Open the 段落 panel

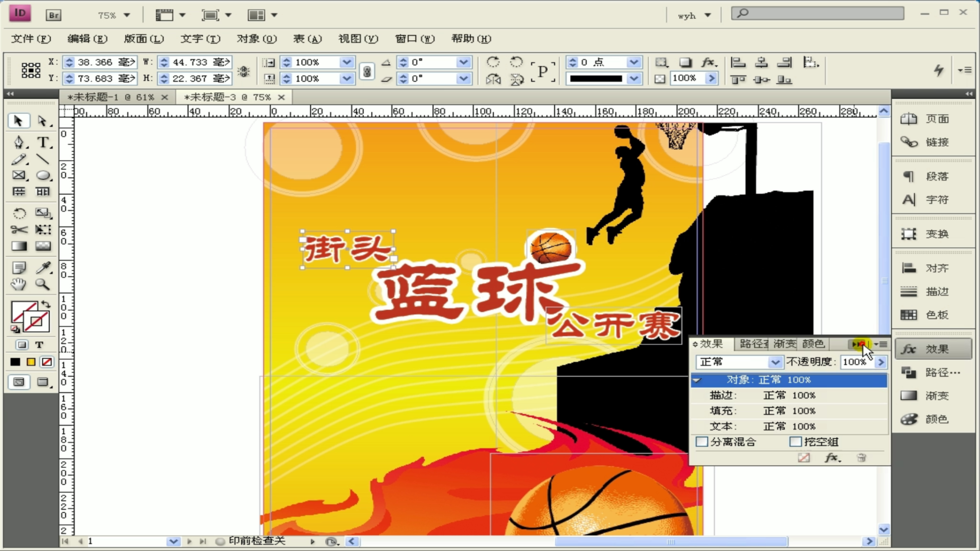(x=925, y=177)
